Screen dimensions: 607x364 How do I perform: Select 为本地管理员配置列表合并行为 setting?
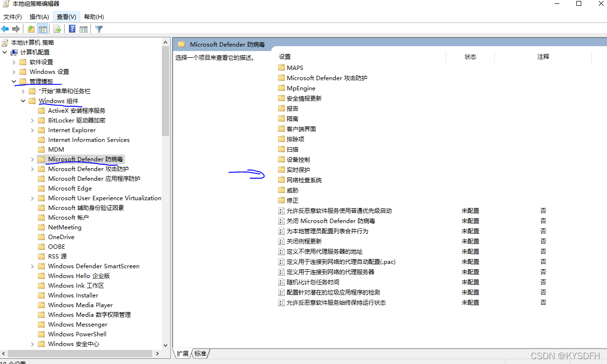pos(328,231)
